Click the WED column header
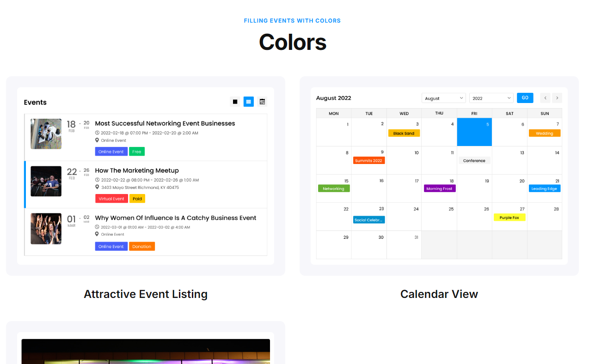This screenshot has width=589, height=364. pos(404,113)
